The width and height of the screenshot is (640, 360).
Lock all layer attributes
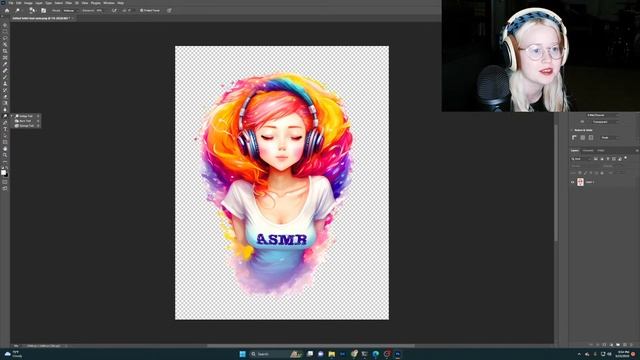point(602,173)
